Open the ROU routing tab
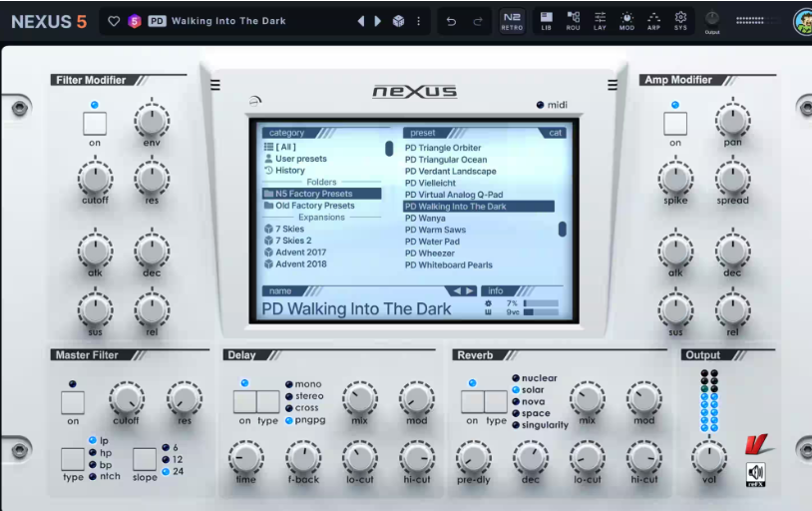This screenshot has height=511, width=812. (573, 21)
